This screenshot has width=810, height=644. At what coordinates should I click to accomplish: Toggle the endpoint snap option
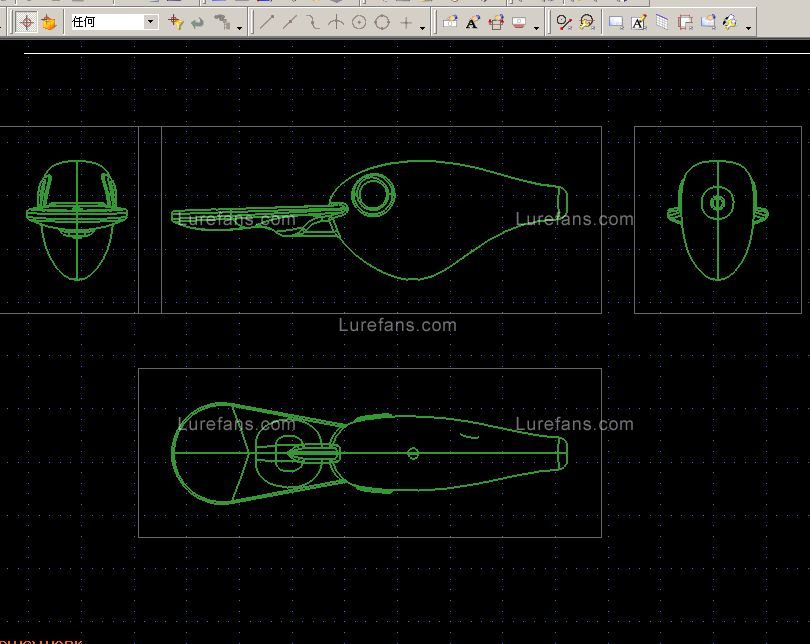267,22
